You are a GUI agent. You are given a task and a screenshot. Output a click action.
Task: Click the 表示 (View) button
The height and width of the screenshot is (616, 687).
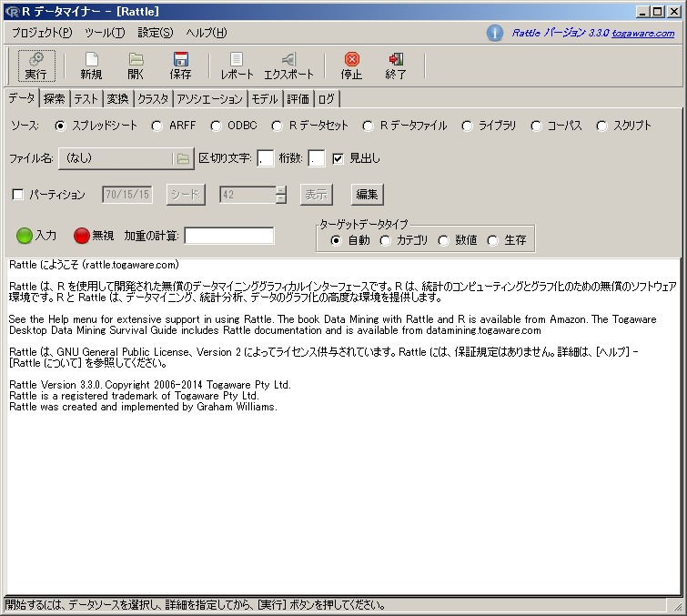point(317,195)
